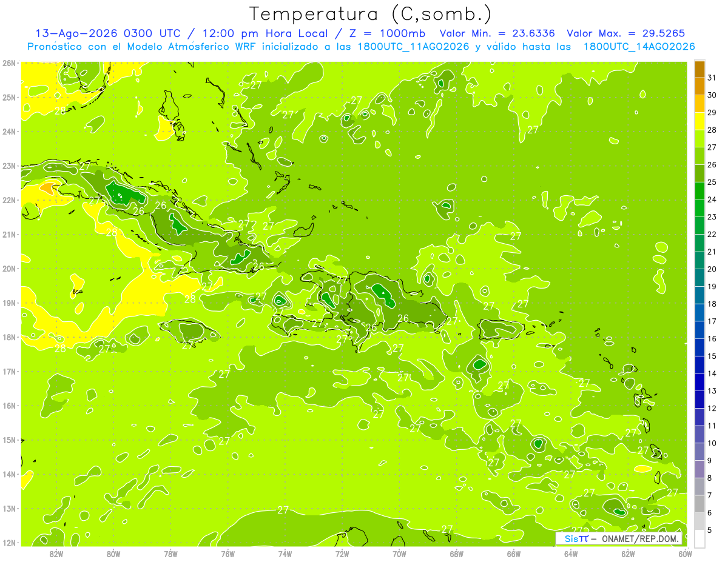Click the '62W' longitude axis label
This screenshot has height=562, width=728.
pos(628,554)
